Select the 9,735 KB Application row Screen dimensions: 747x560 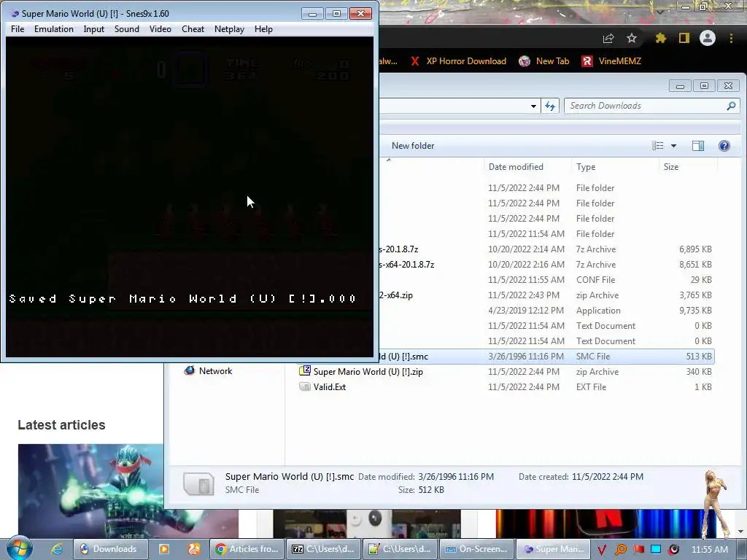click(547, 311)
